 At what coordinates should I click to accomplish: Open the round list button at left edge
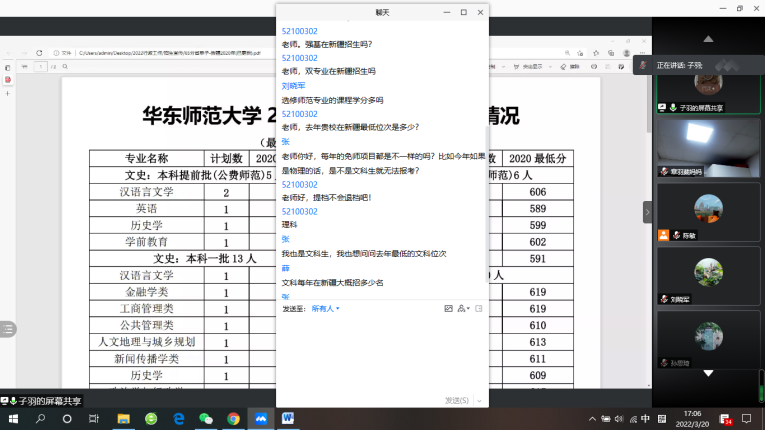coord(8,329)
